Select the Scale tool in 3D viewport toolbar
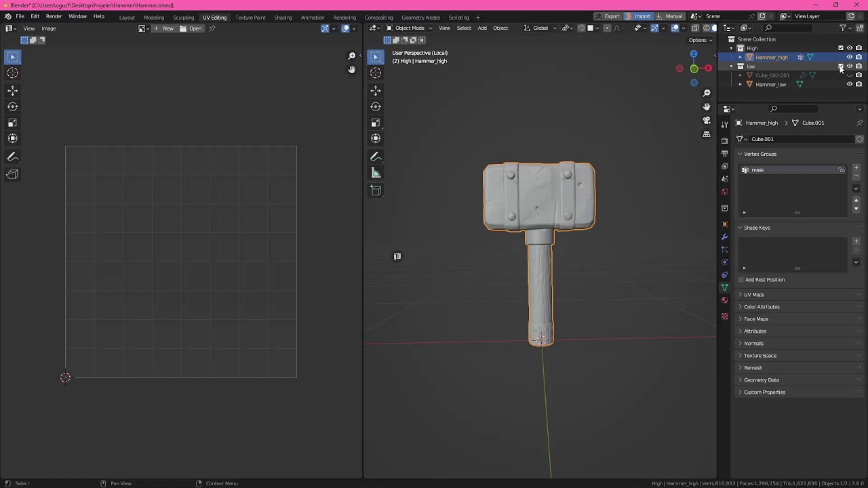 (376, 123)
